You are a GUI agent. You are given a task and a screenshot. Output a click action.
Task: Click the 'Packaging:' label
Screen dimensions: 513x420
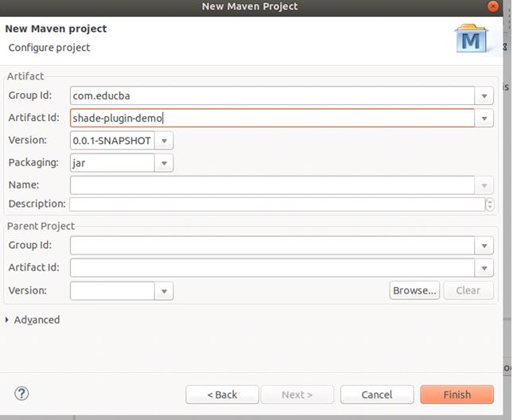click(33, 162)
